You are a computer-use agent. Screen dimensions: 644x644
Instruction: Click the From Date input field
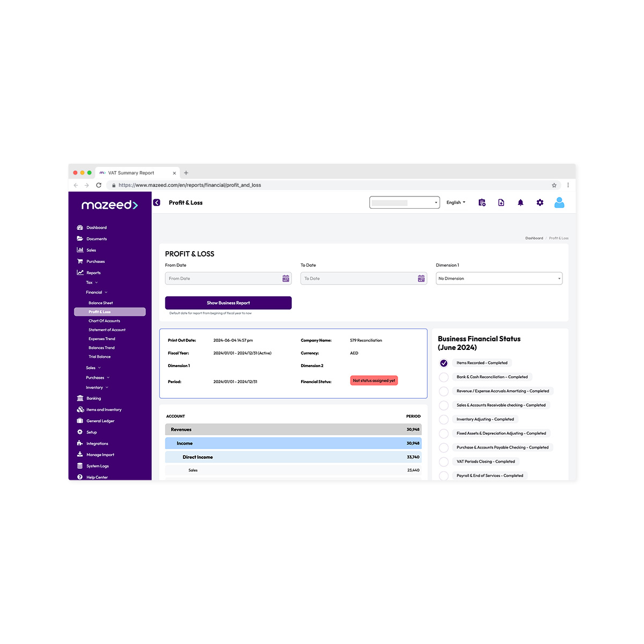[x=229, y=279]
